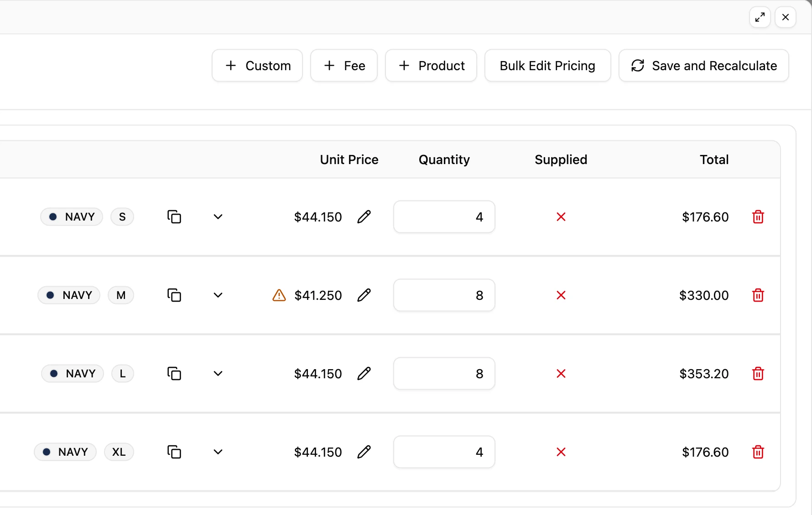
Task: Click the Quantity column header
Action: 444,160
